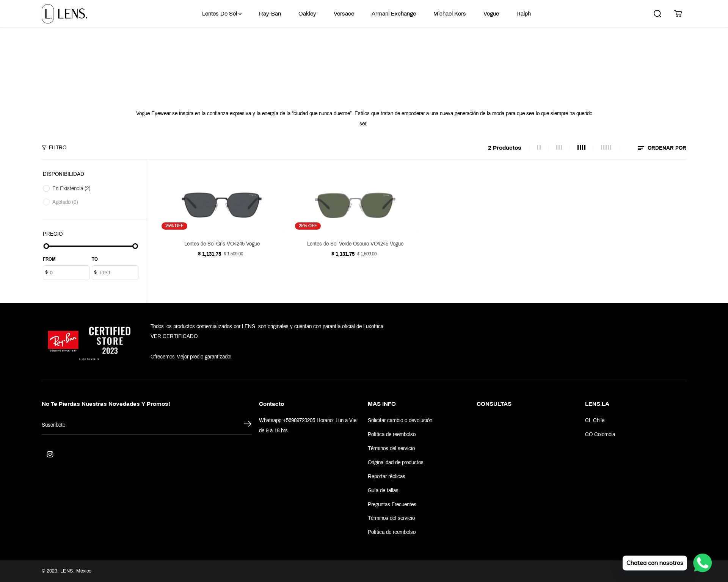The image size is (728, 582).
Task: Switch to three-column product grid view
Action: coord(559,147)
